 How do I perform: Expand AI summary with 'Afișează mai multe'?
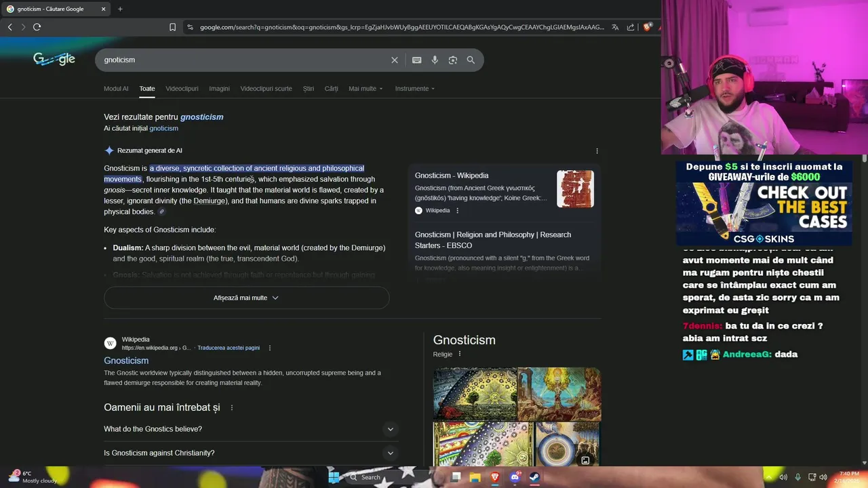point(246,298)
